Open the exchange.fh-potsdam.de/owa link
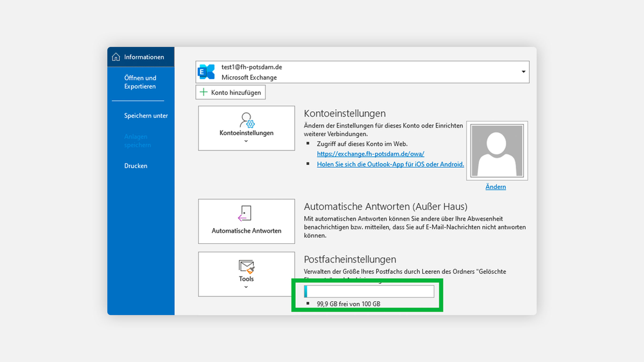This screenshot has height=362, width=644. pos(370,154)
